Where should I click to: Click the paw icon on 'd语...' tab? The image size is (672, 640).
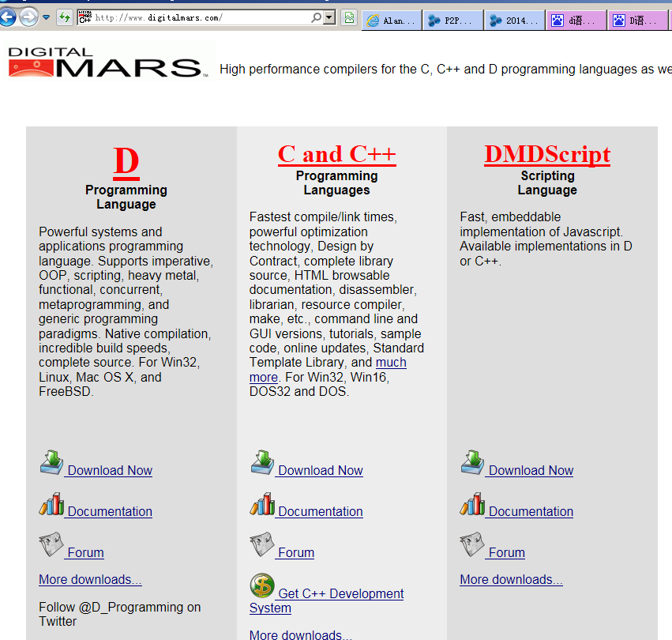point(557,21)
